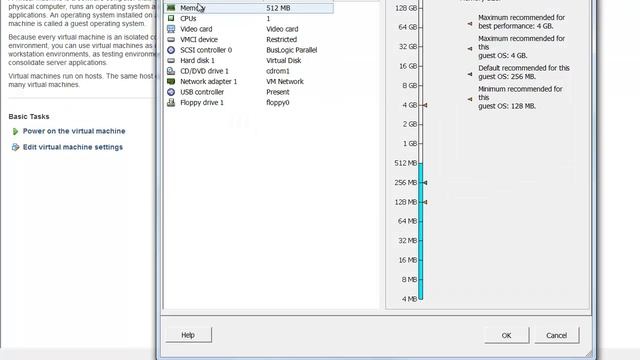Click the floppy0 summary value

(x=278, y=102)
